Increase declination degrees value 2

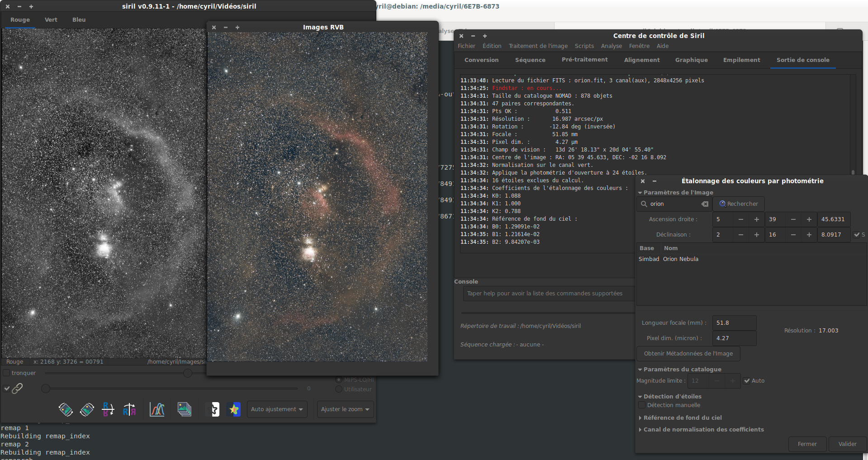[756, 235]
